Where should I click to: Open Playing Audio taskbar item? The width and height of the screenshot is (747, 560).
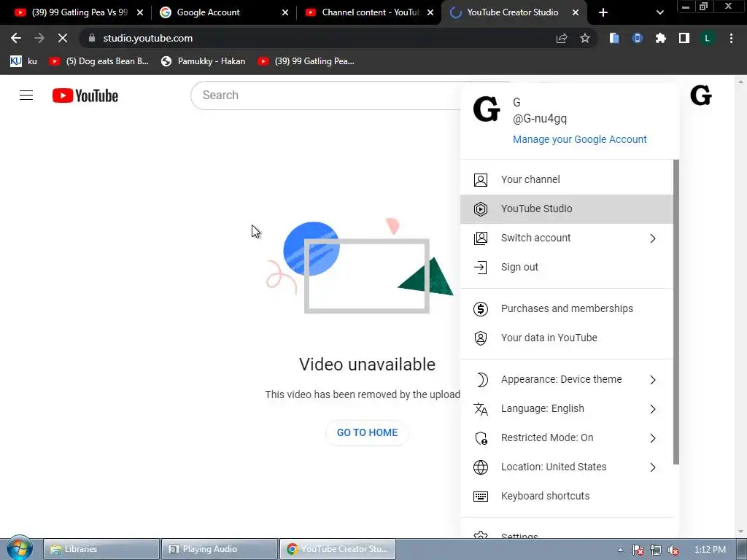point(219,549)
